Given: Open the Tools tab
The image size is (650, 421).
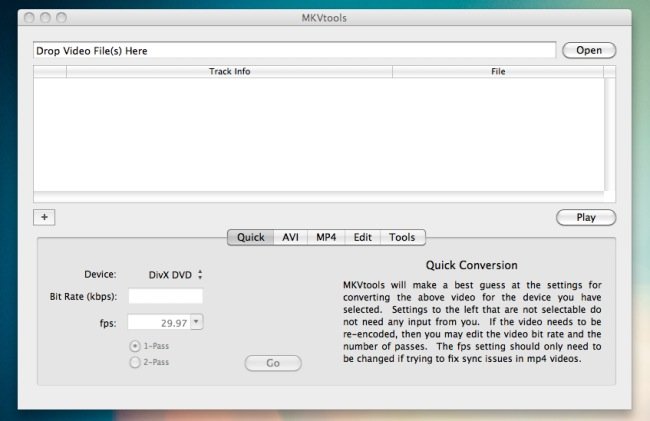Looking at the screenshot, I should point(402,237).
